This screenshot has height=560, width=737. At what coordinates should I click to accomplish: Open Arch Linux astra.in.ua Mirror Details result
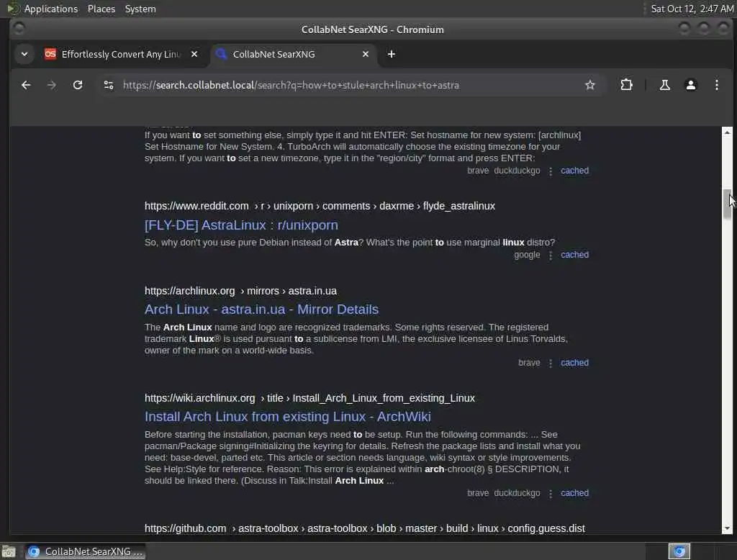tap(261, 310)
